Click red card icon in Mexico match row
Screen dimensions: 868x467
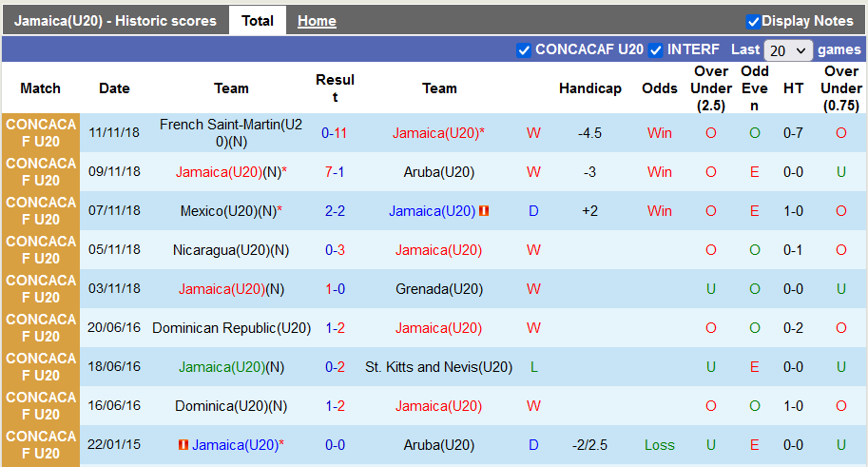pos(484,211)
